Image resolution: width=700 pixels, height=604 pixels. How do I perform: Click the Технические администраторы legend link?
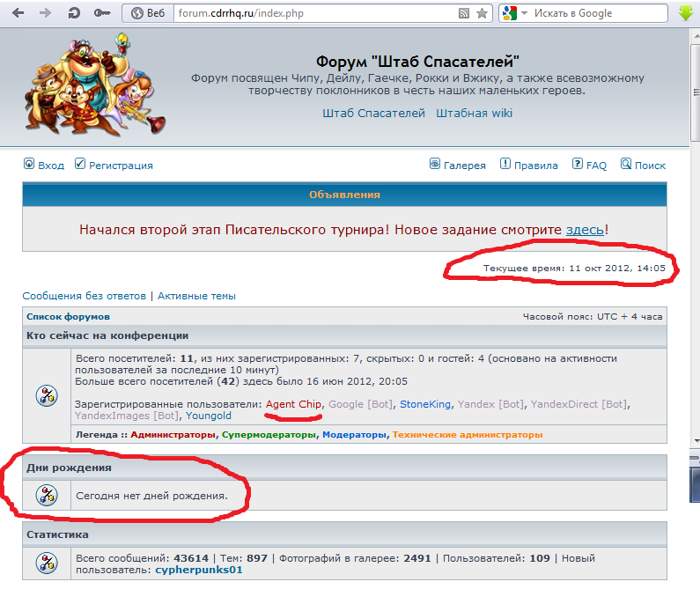coord(468,435)
